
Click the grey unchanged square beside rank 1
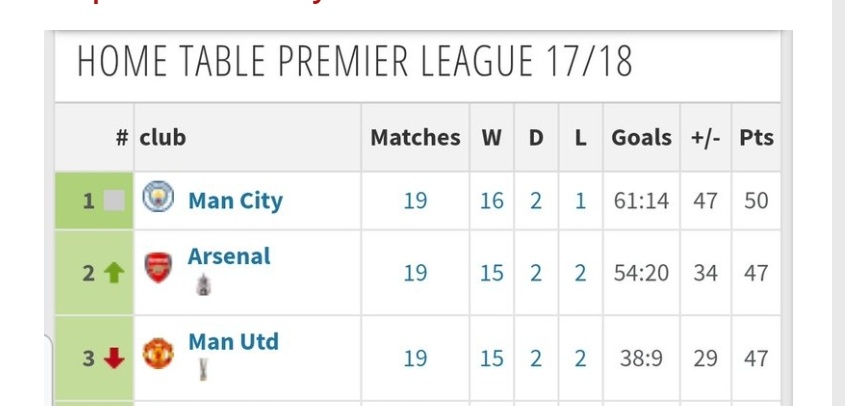[114, 201]
